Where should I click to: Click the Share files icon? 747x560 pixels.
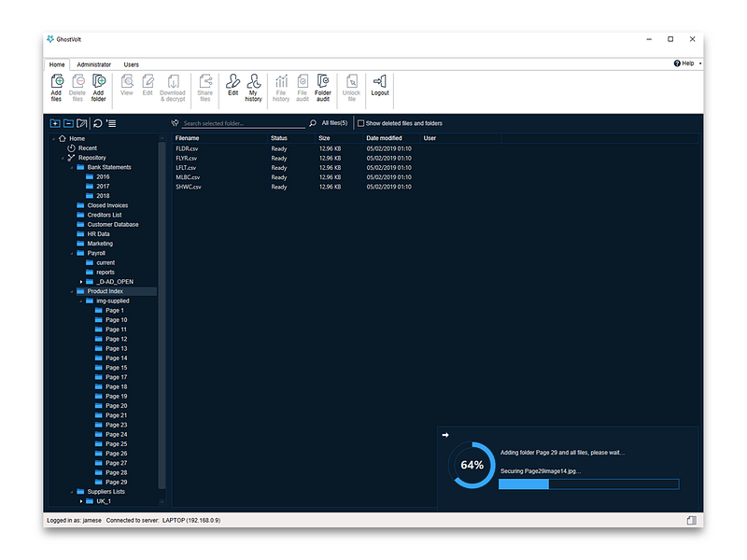(205, 88)
